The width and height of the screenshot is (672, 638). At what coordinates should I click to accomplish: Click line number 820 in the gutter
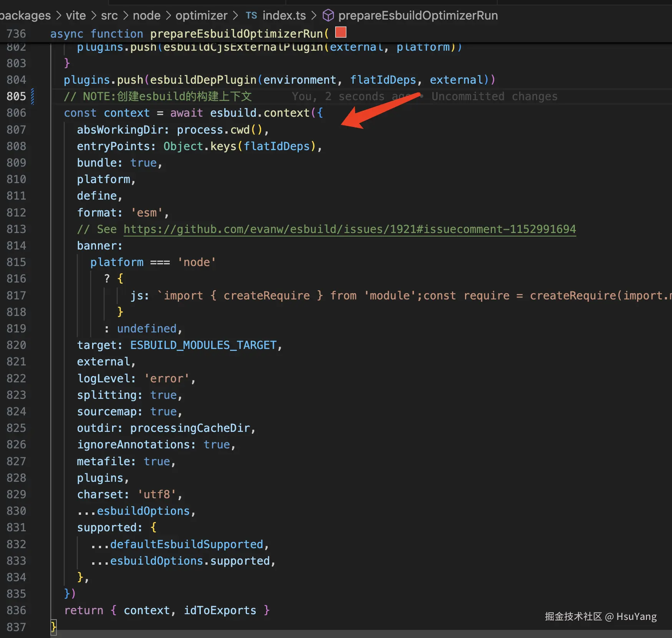click(16, 345)
